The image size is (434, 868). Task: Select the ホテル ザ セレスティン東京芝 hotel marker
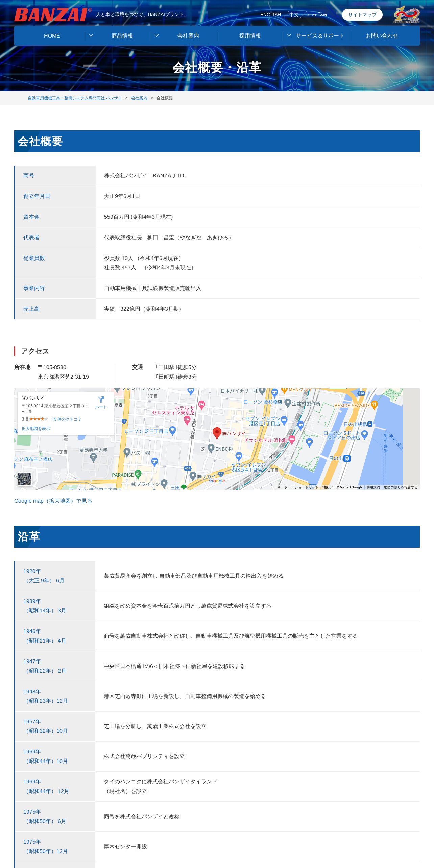click(187, 420)
